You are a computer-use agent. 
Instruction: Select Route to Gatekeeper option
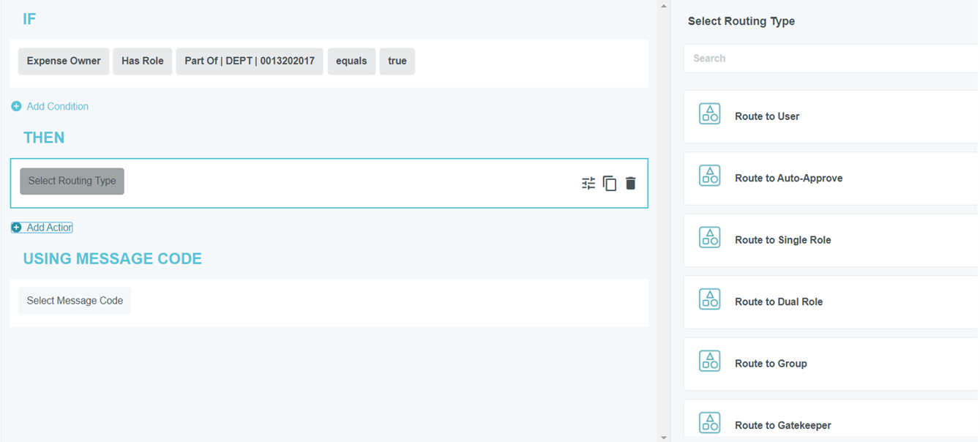pyautogui.click(x=782, y=425)
